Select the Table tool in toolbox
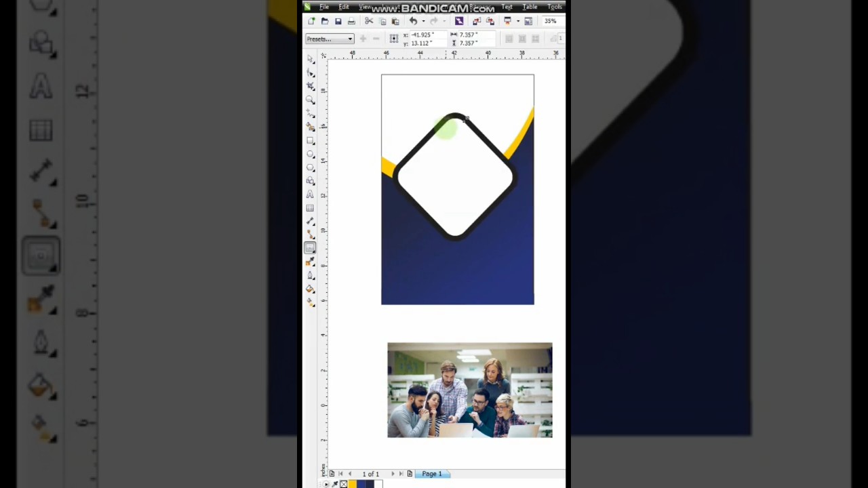Viewport: 868px width, 488px height. [311, 208]
